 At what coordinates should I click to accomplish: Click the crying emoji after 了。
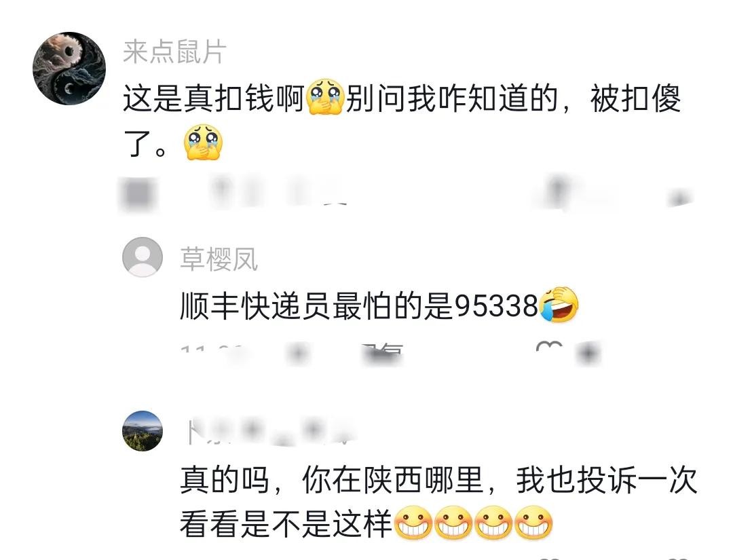tap(204, 142)
